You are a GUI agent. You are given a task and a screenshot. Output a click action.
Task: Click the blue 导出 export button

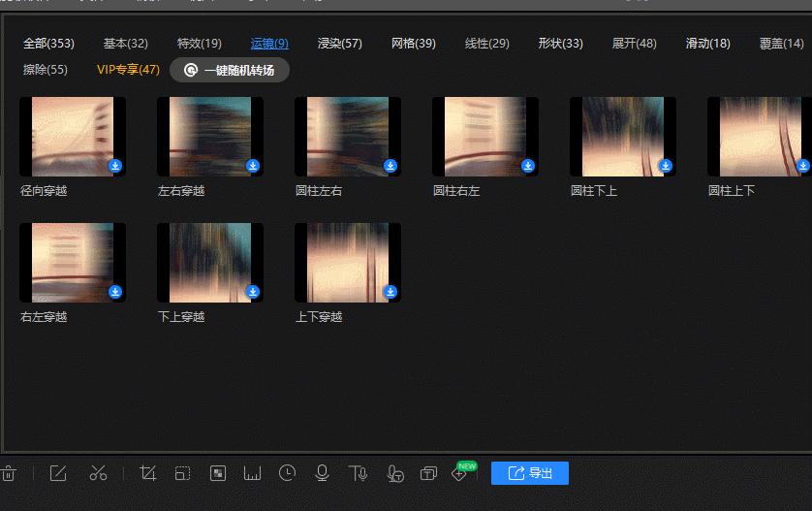[x=530, y=473]
